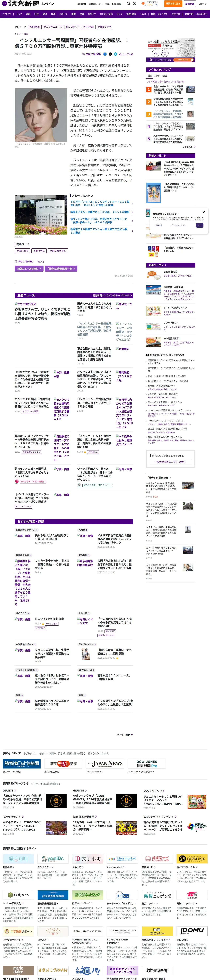Open the「社会」の最新記事 sidebar header chevron
The height and width of the screenshot is (980, 210).
159,478
